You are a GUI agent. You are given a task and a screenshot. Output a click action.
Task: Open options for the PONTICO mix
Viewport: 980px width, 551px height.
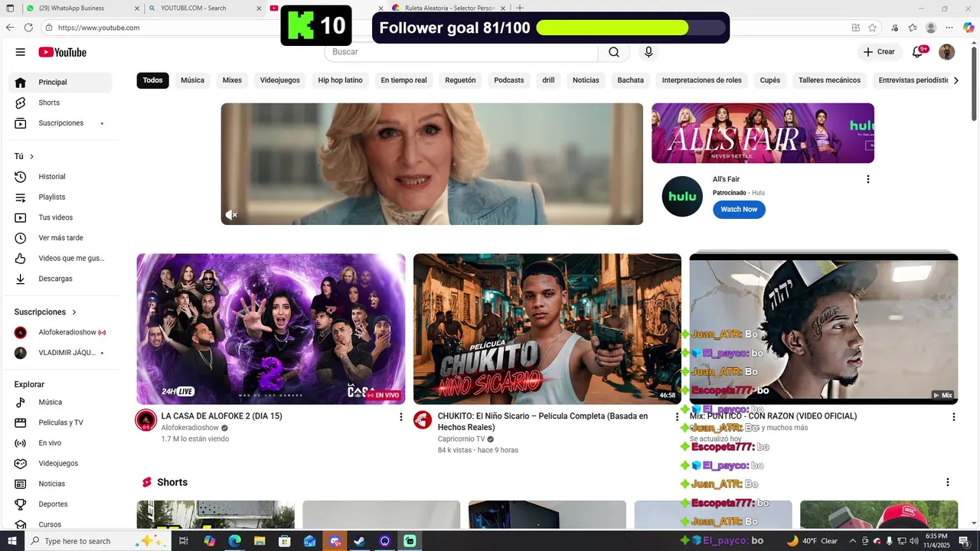pyautogui.click(x=953, y=417)
